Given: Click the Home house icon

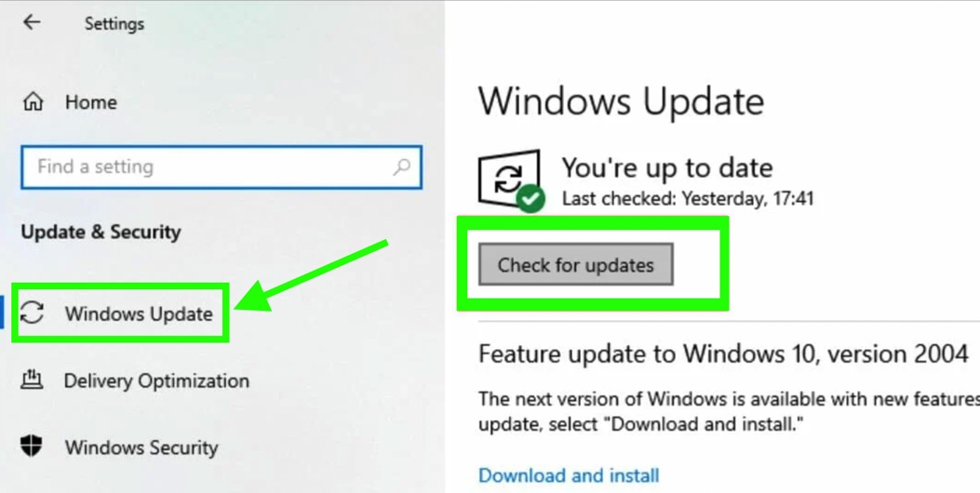Looking at the screenshot, I should pos(34,101).
